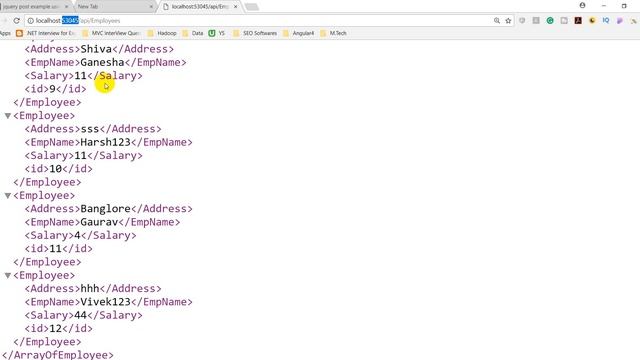Open the Hadoop bookmark folder
The width and height of the screenshot is (640, 360).
tap(162, 33)
